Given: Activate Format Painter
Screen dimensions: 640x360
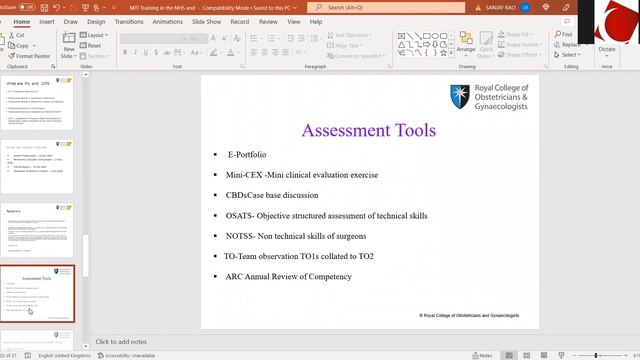Looking at the screenshot, I should tap(29, 56).
